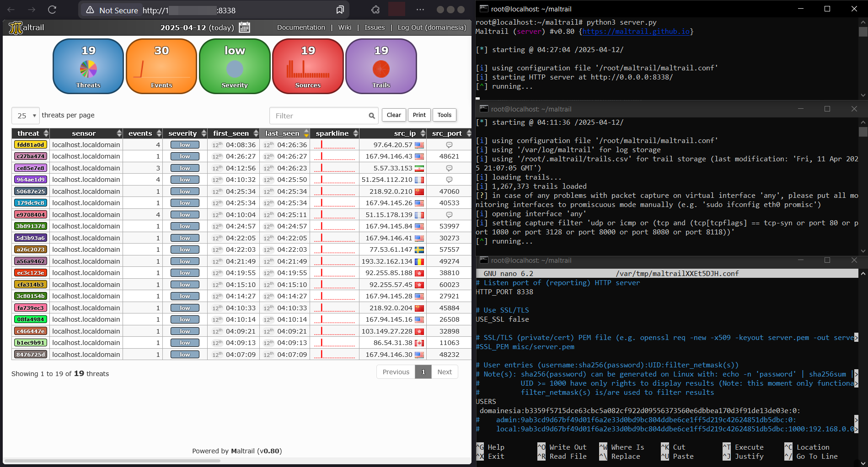Click page 1 pagination button
The image size is (868, 467).
[423, 372]
